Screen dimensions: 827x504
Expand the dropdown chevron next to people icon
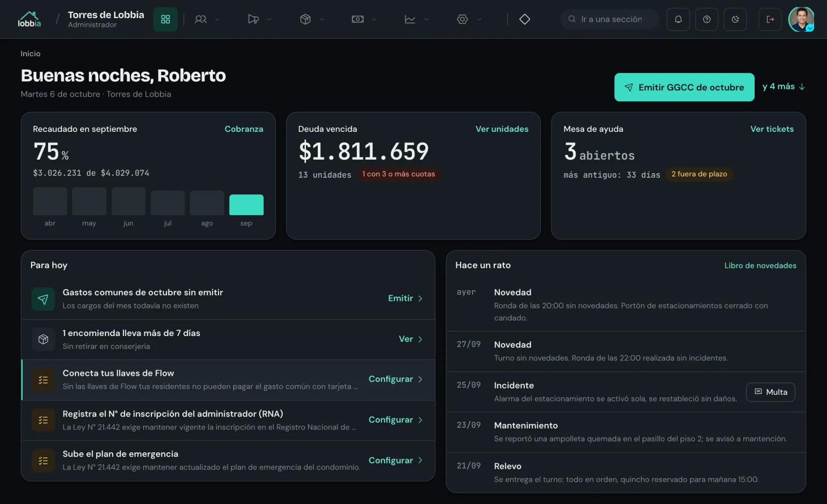pos(217,19)
